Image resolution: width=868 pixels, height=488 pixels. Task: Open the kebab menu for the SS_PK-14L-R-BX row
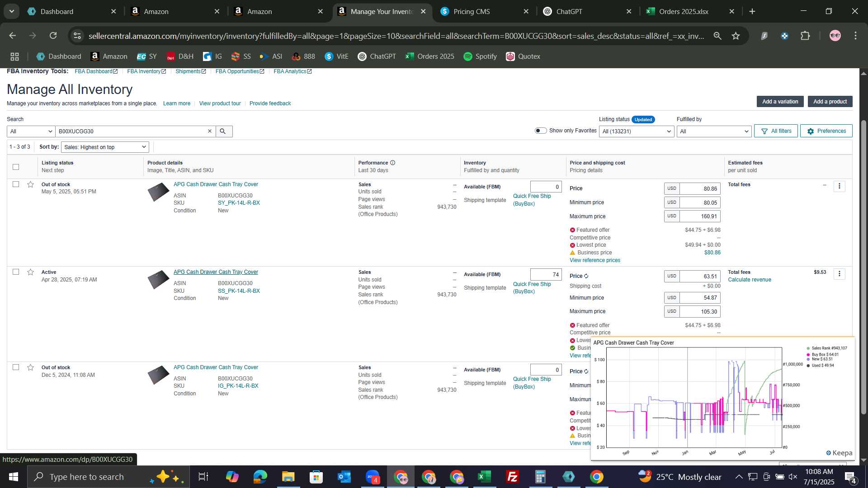(x=840, y=274)
